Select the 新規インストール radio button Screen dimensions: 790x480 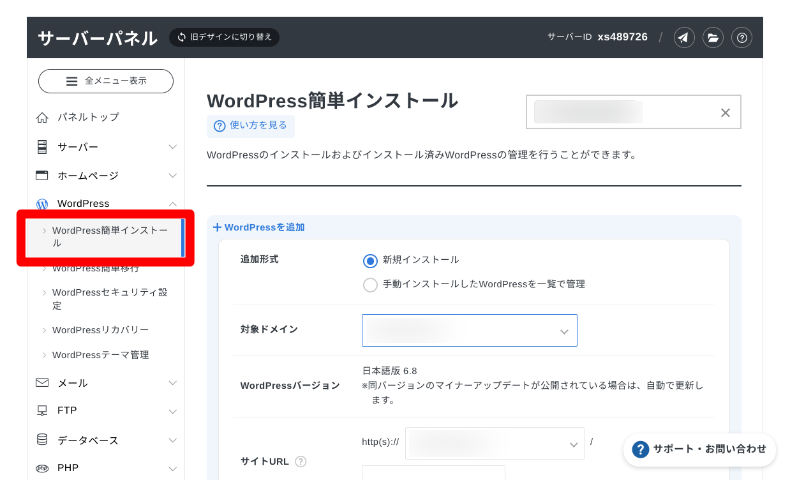[x=370, y=260]
